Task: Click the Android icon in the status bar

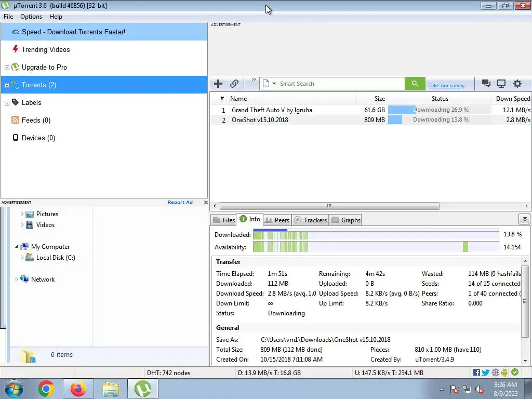Action: tap(505, 373)
